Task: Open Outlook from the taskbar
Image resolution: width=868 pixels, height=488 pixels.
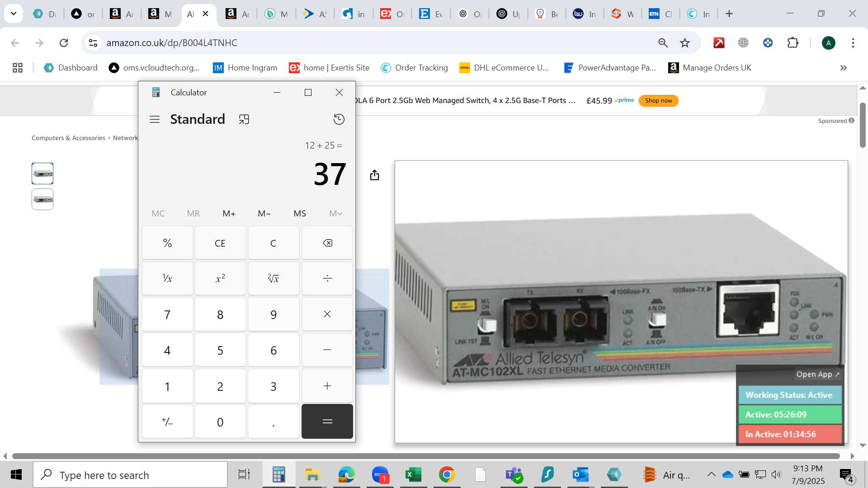Action: [x=580, y=475]
